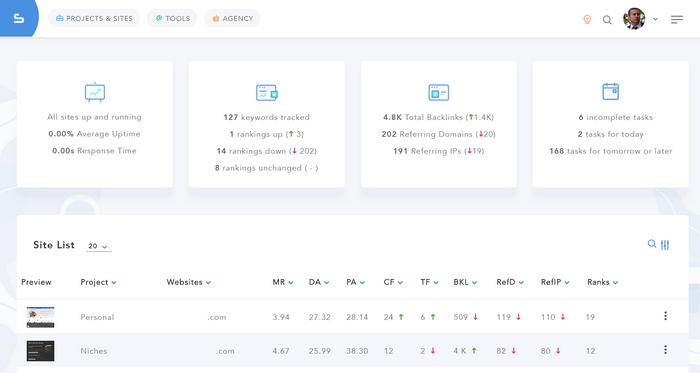The width and height of the screenshot is (700, 373).
Task: Sort by the MR column
Action: click(283, 282)
